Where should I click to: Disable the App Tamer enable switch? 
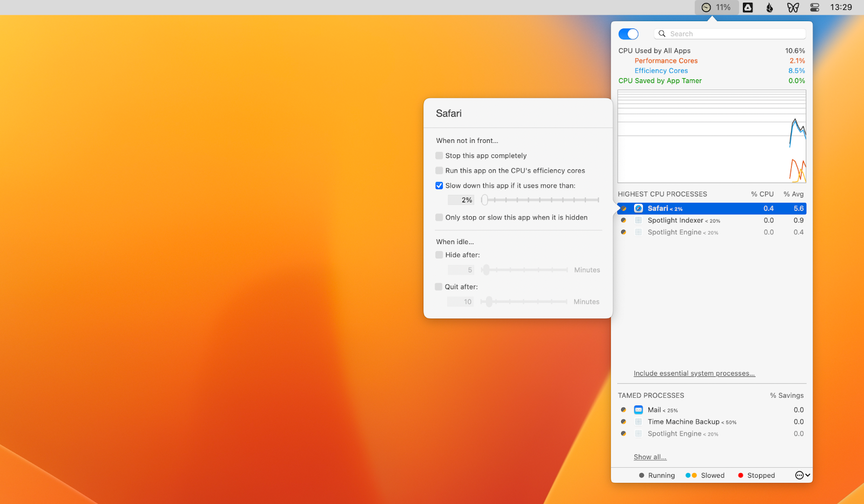[628, 33]
